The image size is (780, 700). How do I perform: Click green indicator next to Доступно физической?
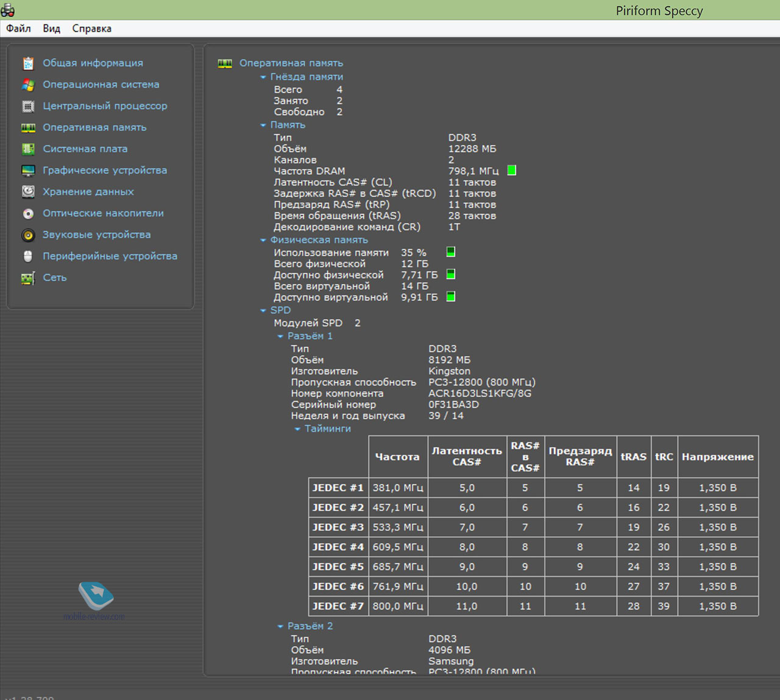pos(451,274)
